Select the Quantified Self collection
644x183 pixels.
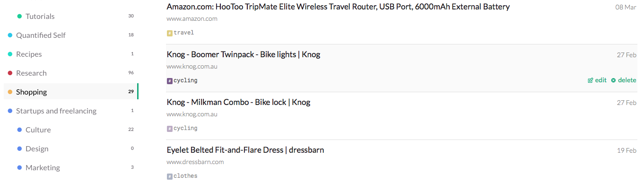71,35
